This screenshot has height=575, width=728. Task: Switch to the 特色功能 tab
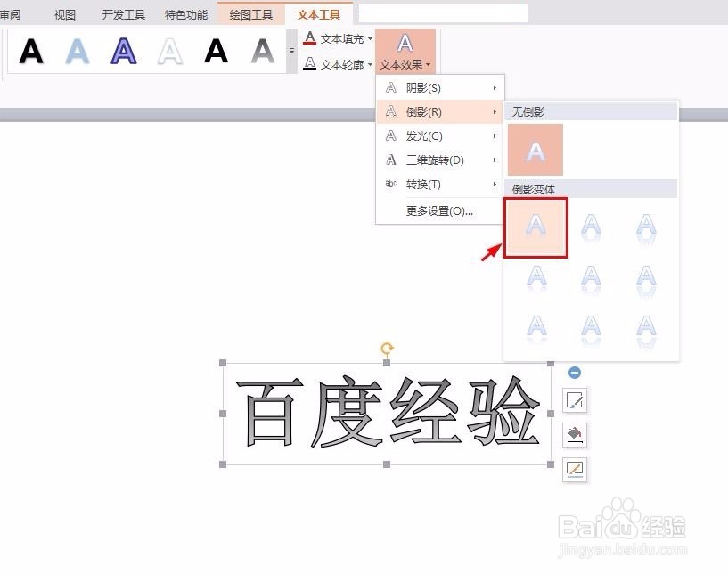(x=186, y=15)
